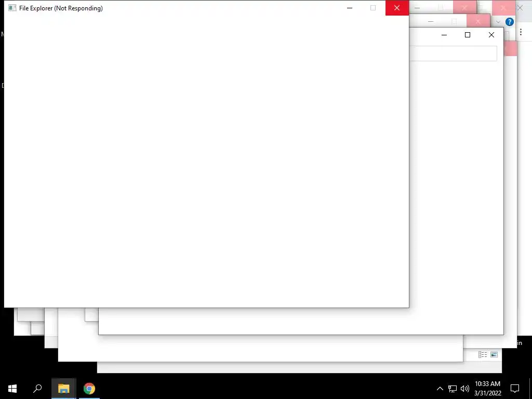Open the clock showing 10:33 AM
Screen dimensions: 532x399
(x=487, y=389)
